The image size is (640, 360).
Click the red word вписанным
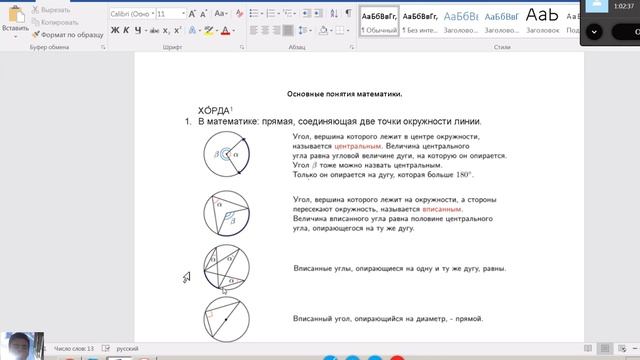(x=442, y=209)
